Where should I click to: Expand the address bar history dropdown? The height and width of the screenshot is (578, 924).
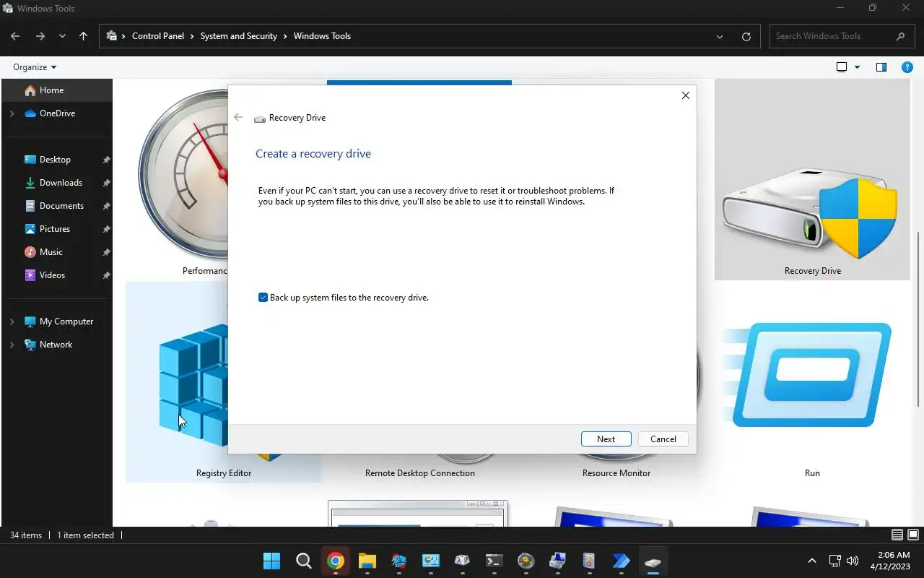(720, 36)
